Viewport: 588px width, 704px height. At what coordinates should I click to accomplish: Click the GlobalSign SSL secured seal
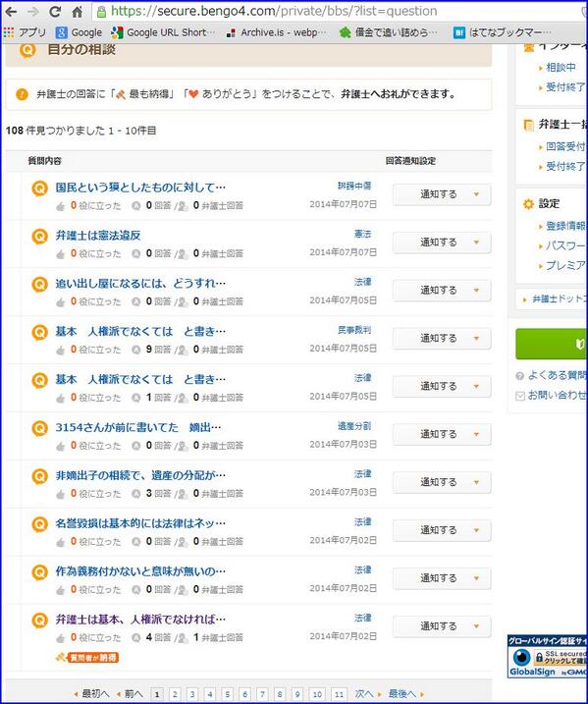[x=548, y=657]
